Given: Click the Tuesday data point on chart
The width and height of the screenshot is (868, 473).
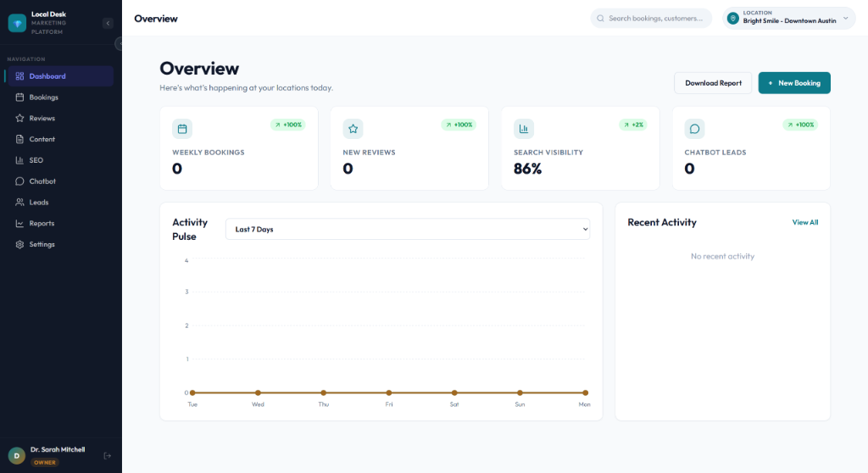Looking at the screenshot, I should 192,392.
